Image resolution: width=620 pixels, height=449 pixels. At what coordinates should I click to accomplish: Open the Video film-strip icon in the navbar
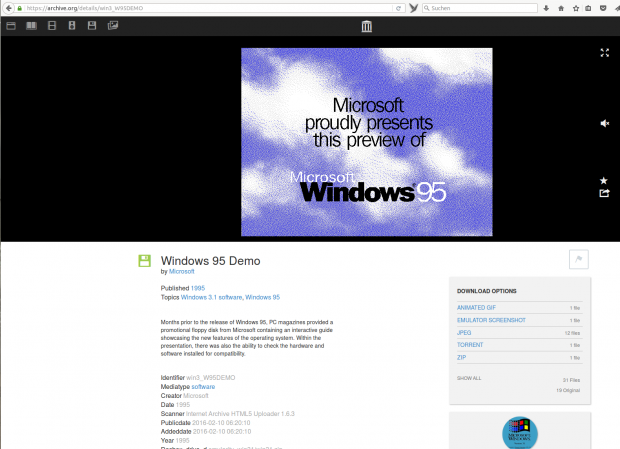click(x=52, y=26)
